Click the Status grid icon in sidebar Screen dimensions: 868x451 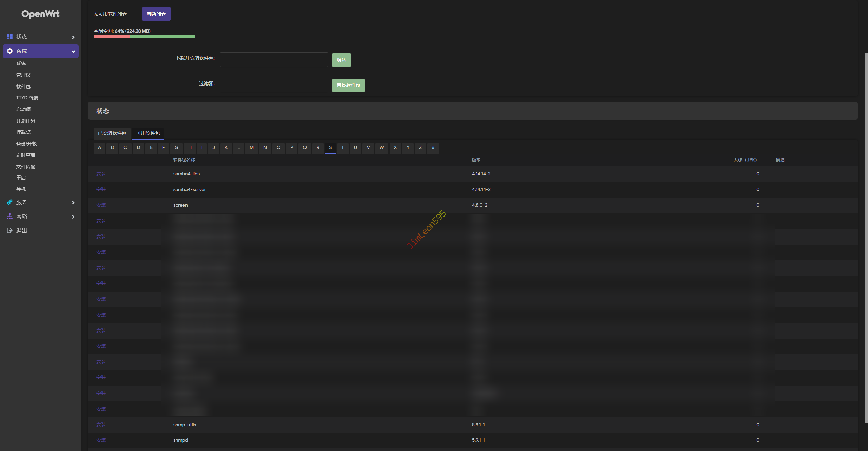10,37
